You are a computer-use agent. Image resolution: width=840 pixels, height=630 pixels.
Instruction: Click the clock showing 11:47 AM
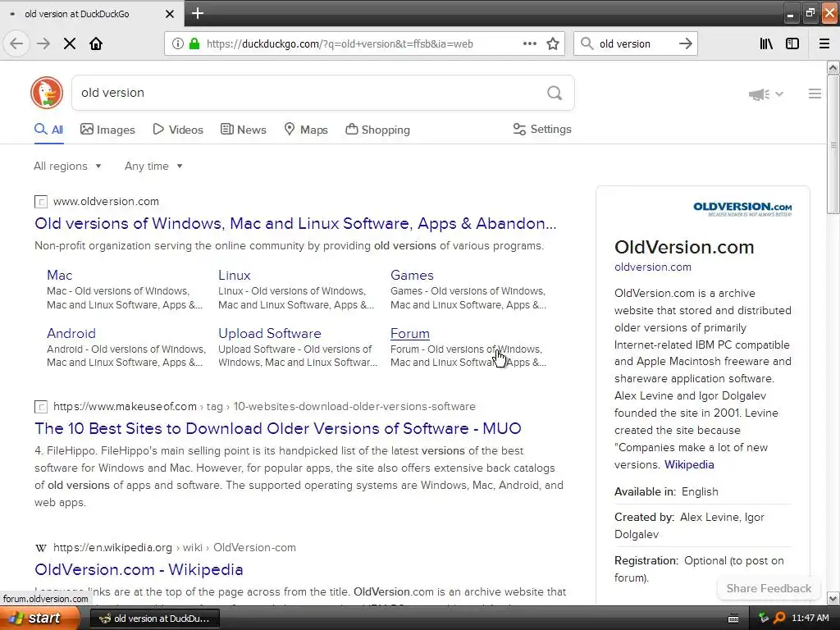810,619
